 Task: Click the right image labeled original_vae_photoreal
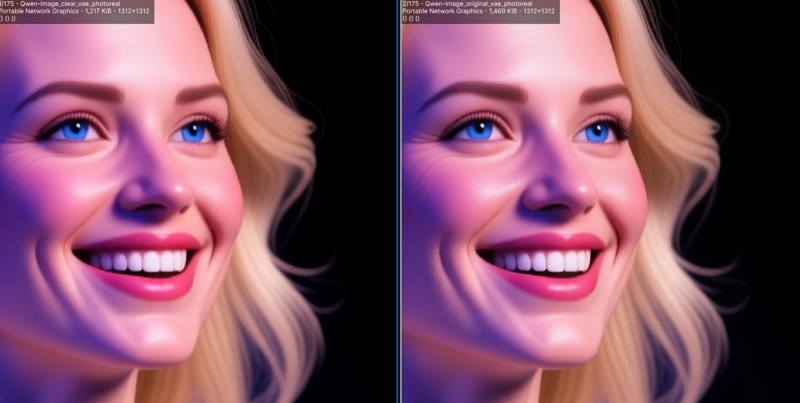tap(601, 202)
